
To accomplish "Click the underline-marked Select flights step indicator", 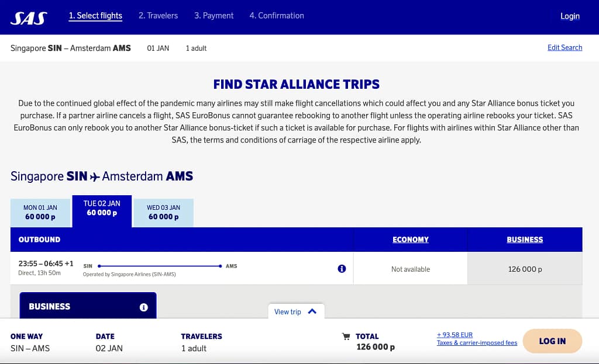I will coord(95,16).
